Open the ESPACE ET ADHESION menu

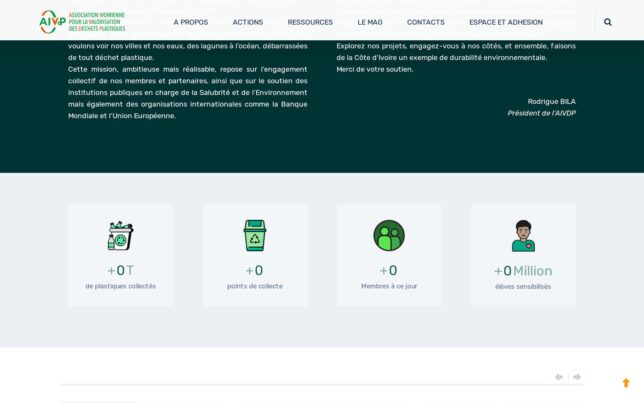tap(506, 22)
